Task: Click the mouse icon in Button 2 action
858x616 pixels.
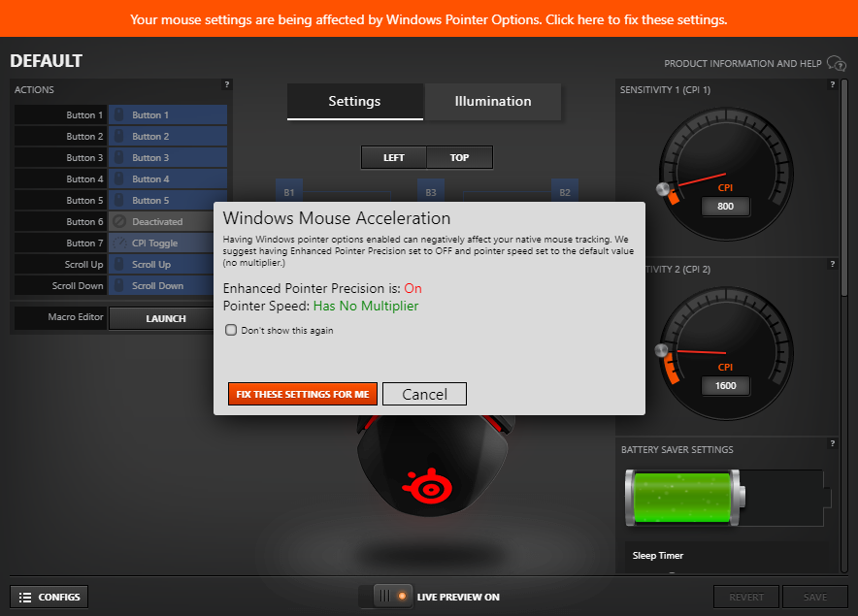Action: point(118,136)
